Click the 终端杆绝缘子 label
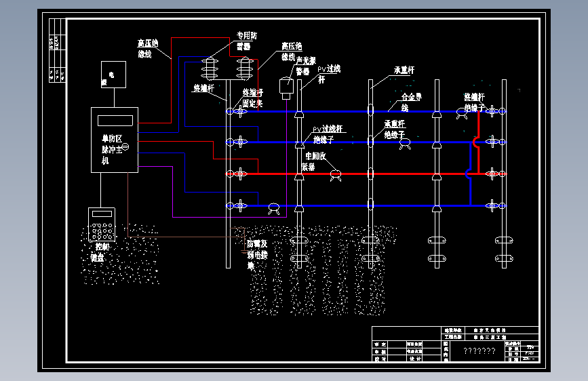 (474, 102)
